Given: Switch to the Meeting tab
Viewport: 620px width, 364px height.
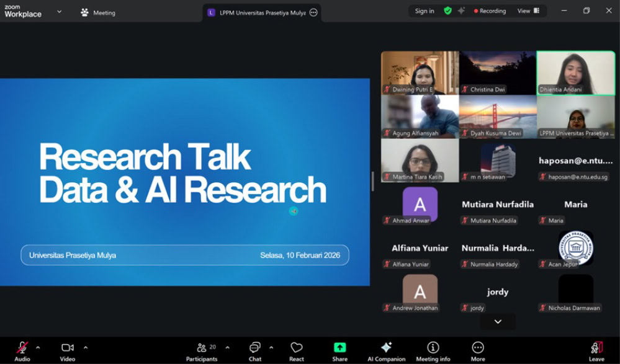Looking at the screenshot, I should coord(98,12).
